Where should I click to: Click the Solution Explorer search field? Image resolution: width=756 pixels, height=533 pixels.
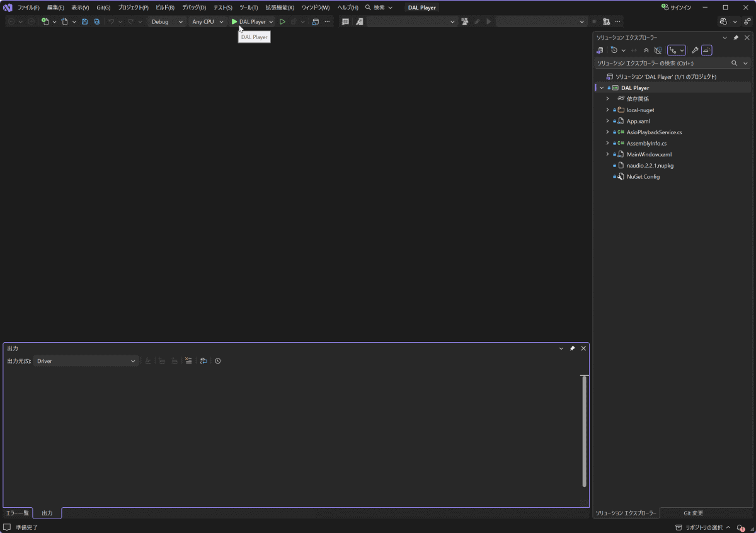coord(661,63)
